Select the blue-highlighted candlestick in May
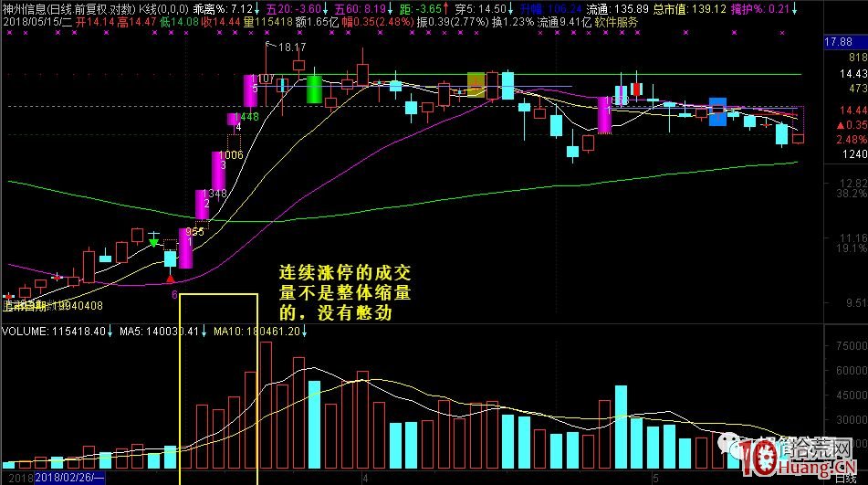Image resolution: width=868 pixels, height=485 pixels. [x=717, y=111]
